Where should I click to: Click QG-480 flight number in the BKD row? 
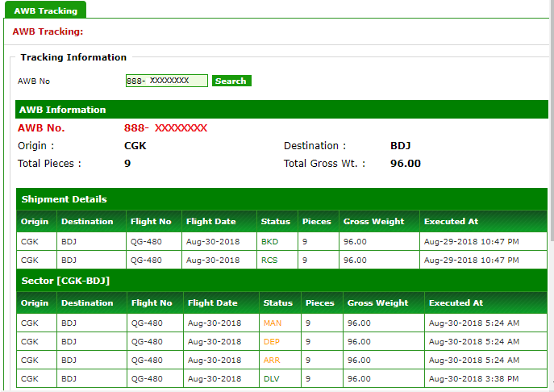pyautogui.click(x=146, y=242)
